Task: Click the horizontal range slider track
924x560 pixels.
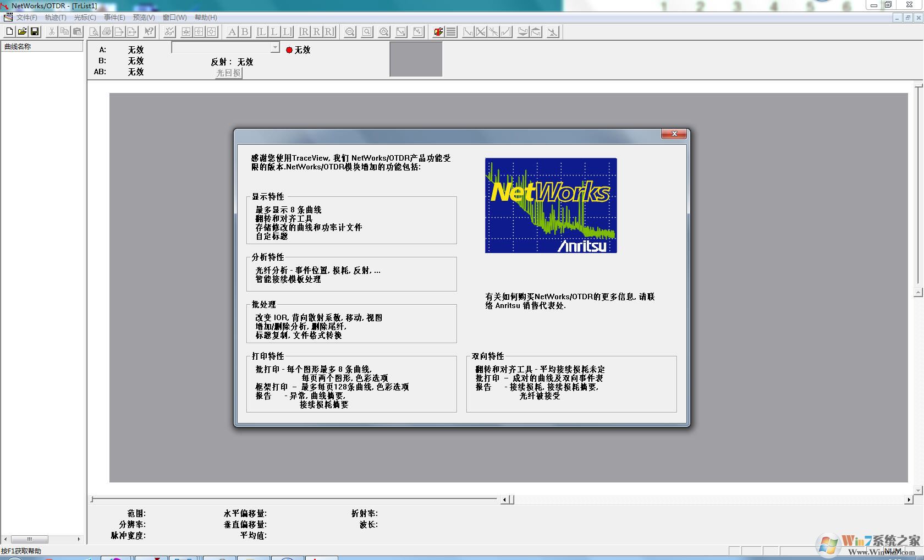Action: pyautogui.click(x=294, y=499)
